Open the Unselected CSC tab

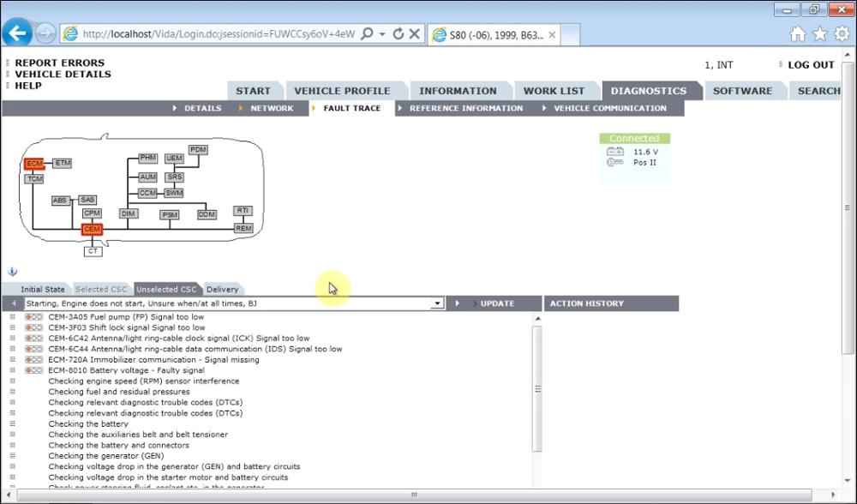166,289
